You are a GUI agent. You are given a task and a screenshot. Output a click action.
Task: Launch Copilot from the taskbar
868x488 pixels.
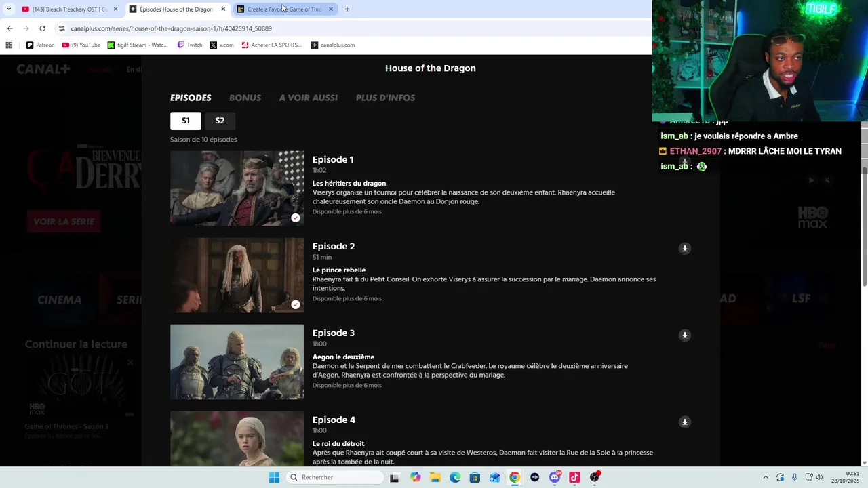pos(415,477)
